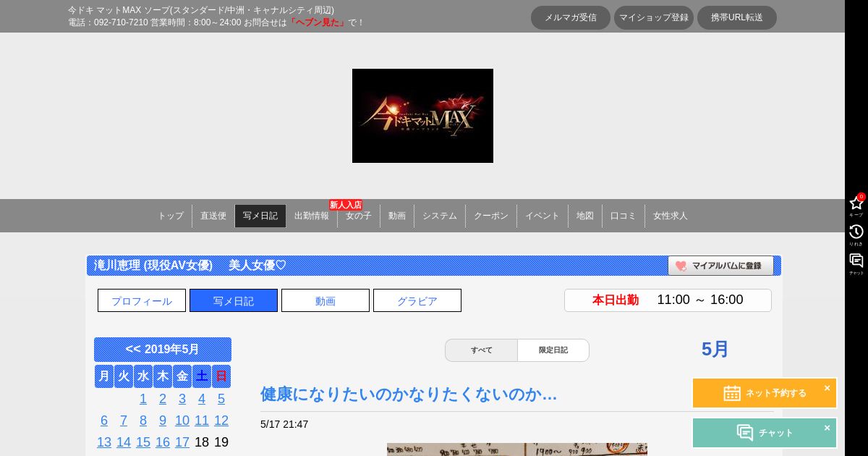Screen dimensions: 868x456
Task: Select 写メ日記 in the main navigation bar
Action: tap(260, 216)
